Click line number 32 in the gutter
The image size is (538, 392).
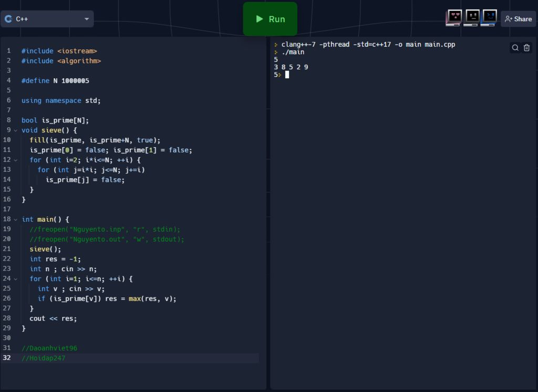tap(7, 358)
